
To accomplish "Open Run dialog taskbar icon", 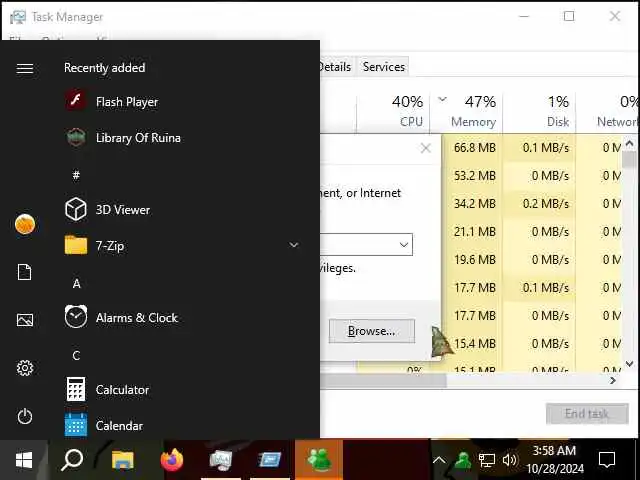I will click(270, 460).
